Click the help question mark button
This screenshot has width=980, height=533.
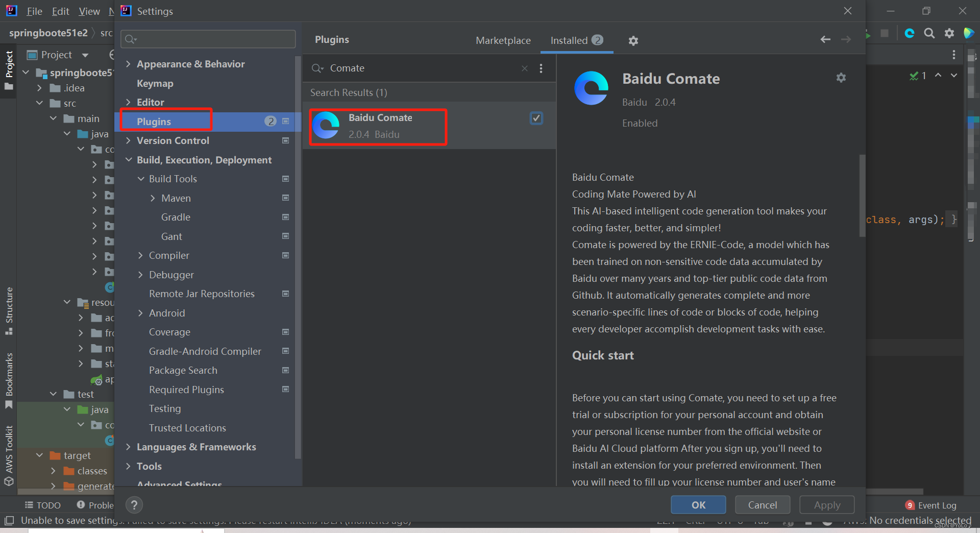coord(134,505)
